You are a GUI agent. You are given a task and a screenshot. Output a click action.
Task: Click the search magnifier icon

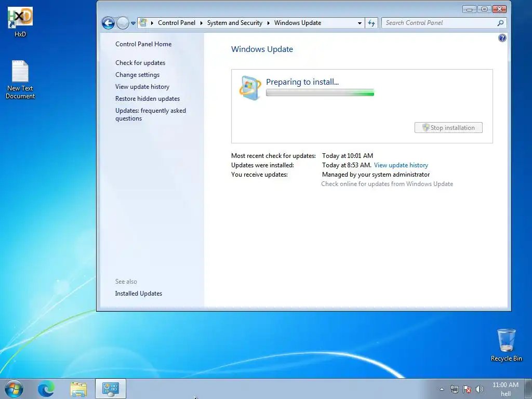click(x=500, y=23)
